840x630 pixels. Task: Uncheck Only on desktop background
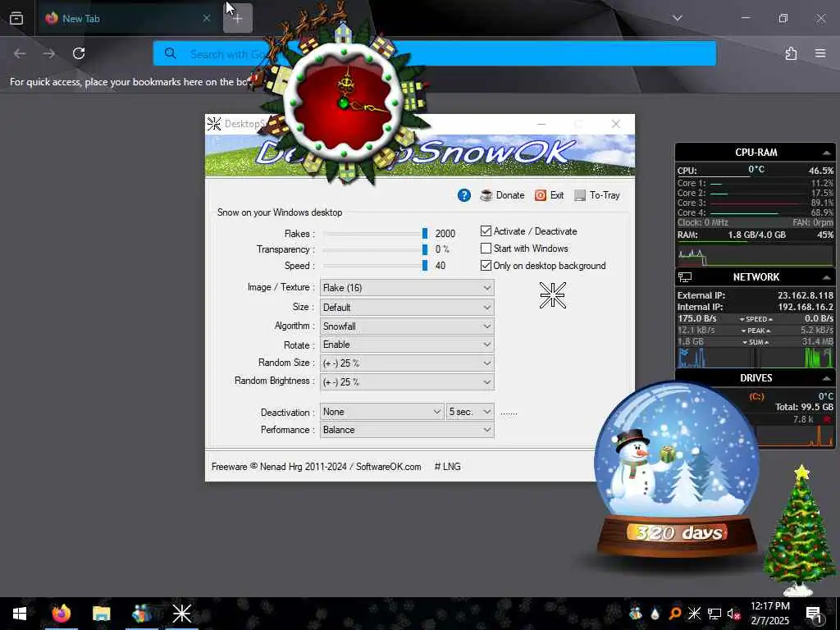(486, 265)
